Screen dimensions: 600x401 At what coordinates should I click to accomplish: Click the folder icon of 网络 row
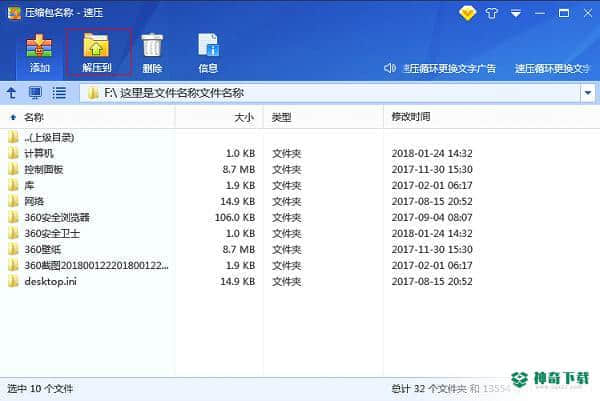[x=13, y=201]
